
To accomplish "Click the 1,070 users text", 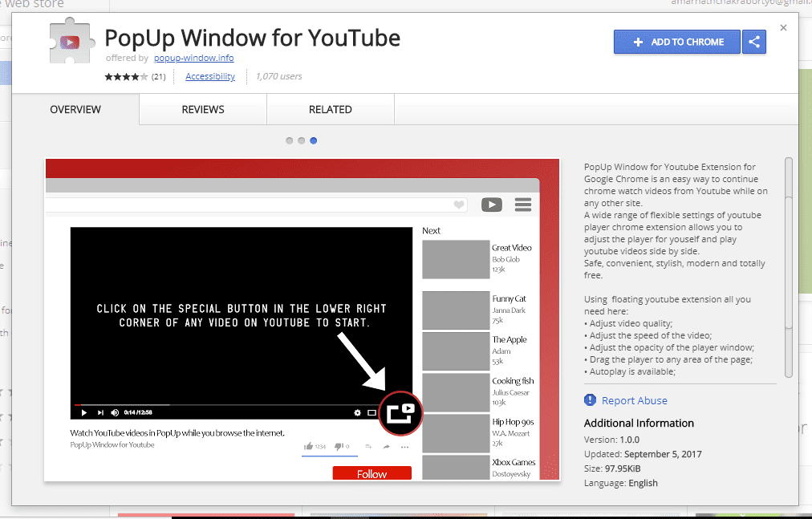I will pyautogui.click(x=278, y=77).
